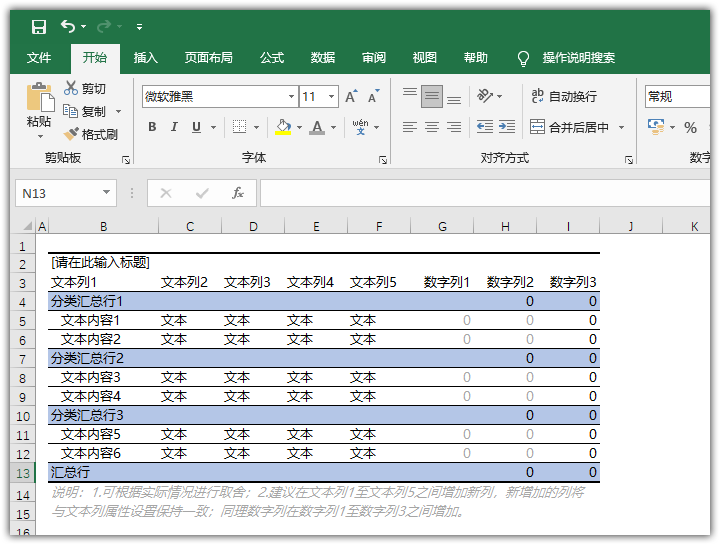Image resolution: width=720 pixels, height=545 pixels.
Task: Click the Name Box showing N13
Action: (x=66, y=193)
